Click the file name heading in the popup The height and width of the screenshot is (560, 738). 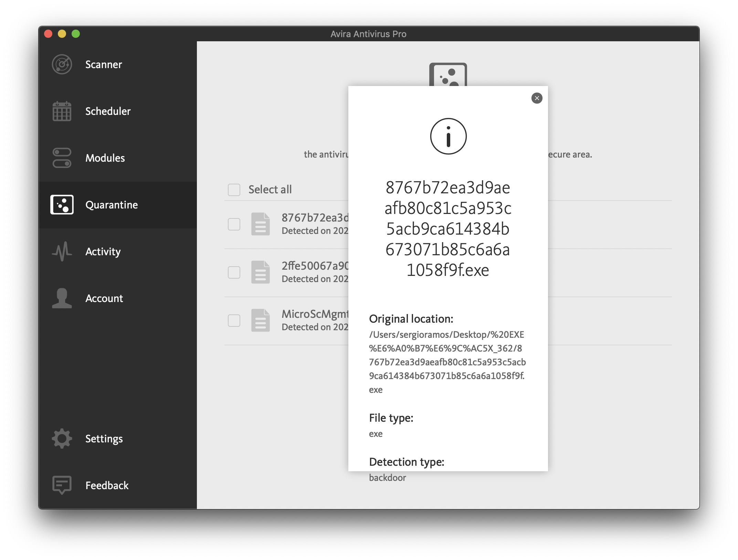click(448, 229)
